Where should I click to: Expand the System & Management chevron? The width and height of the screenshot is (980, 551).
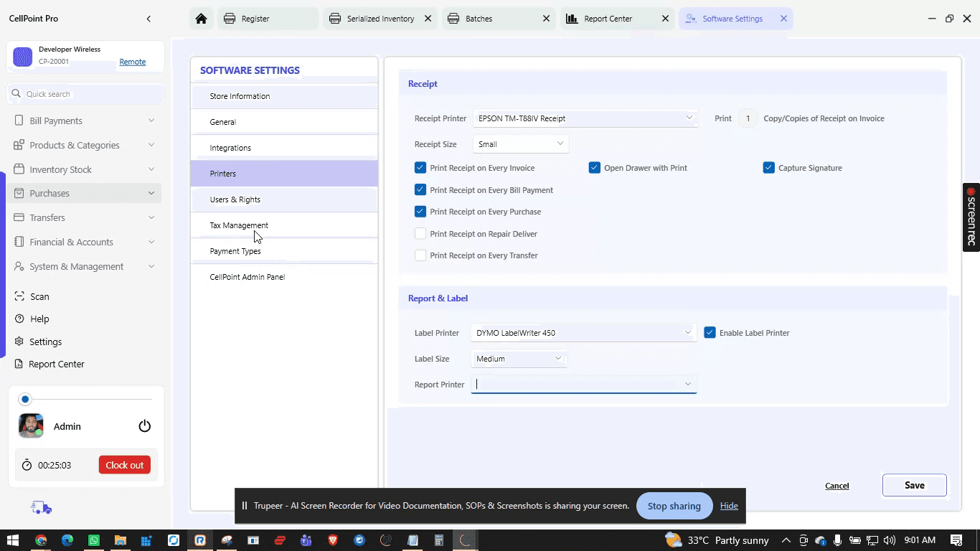coord(151,266)
